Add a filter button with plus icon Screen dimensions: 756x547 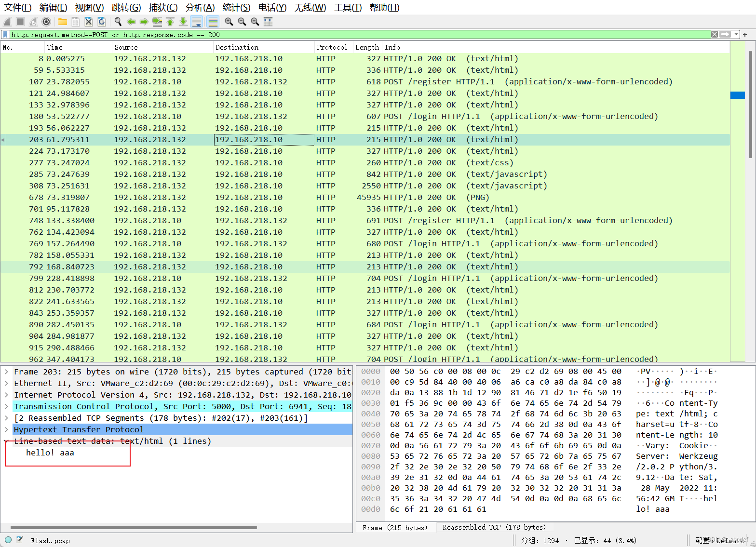[x=745, y=35]
